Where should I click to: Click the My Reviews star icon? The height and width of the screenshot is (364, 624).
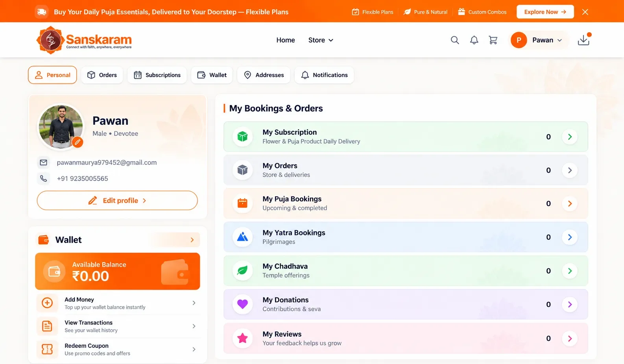(242, 338)
